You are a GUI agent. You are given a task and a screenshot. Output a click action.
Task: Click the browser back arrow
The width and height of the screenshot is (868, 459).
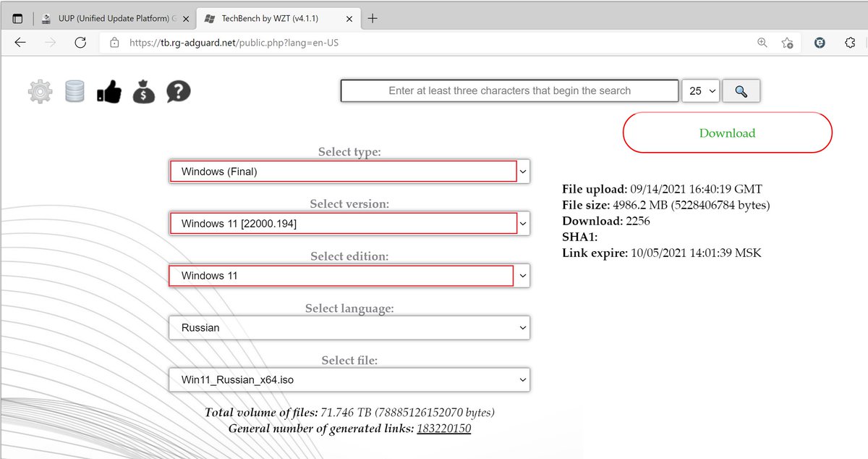click(20, 43)
